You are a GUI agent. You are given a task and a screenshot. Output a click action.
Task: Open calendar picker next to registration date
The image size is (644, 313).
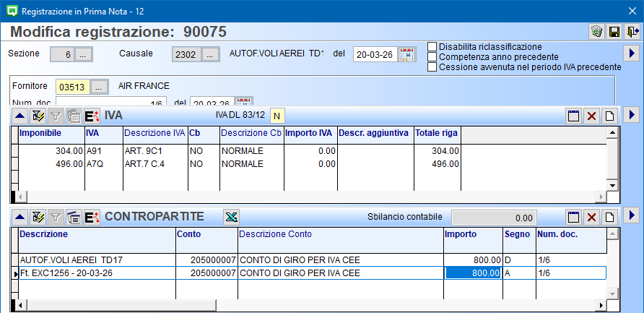coord(407,54)
